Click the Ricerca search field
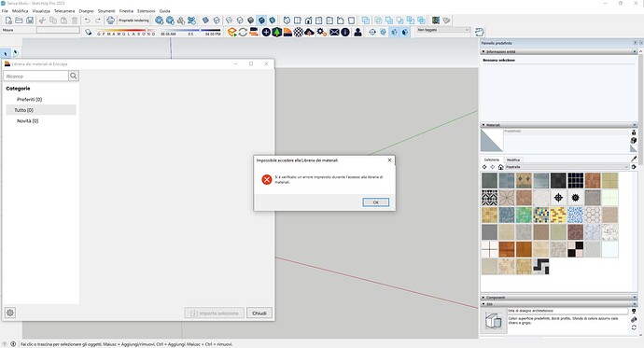This screenshot has height=348, width=644. 35,76
